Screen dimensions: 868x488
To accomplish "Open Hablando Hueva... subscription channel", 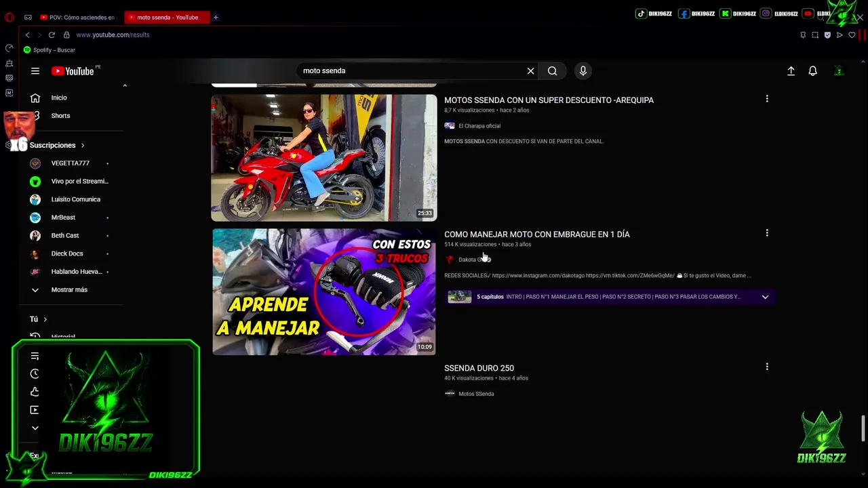I will tap(77, 272).
